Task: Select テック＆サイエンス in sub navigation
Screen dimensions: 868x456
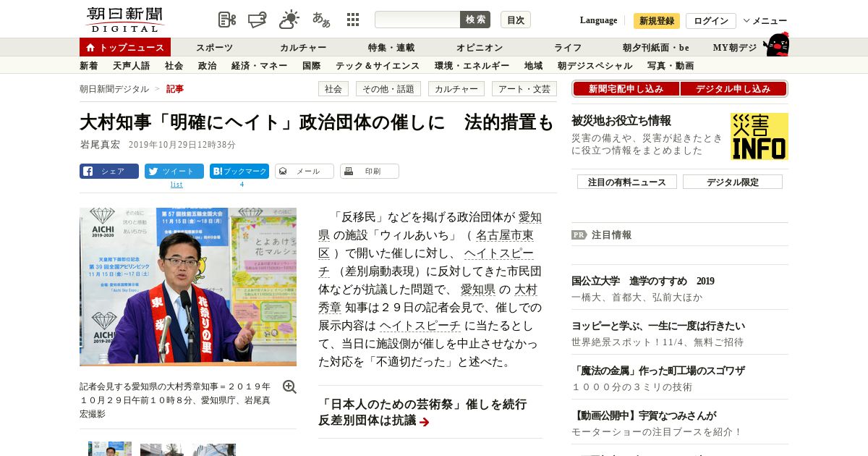Action: pos(378,66)
